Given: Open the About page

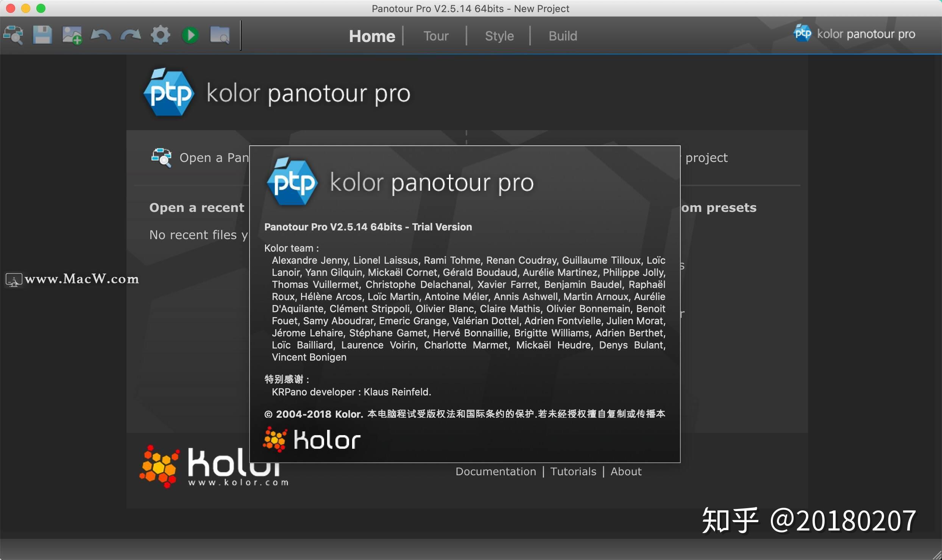Looking at the screenshot, I should click(626, 471).
